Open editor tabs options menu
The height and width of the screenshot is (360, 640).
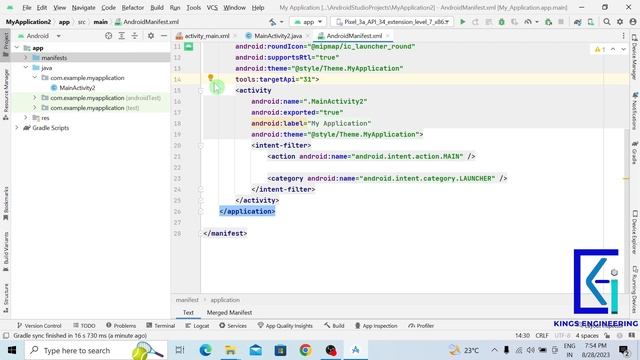623,36
